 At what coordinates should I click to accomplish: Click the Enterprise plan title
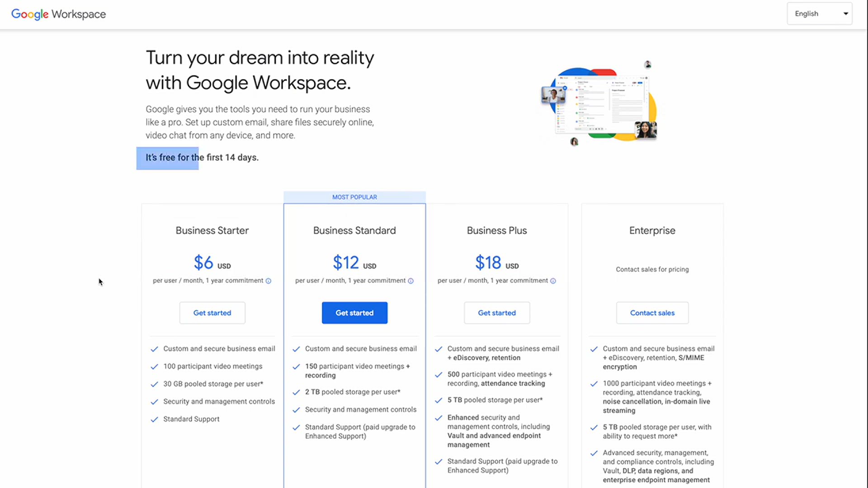(652, 230)
